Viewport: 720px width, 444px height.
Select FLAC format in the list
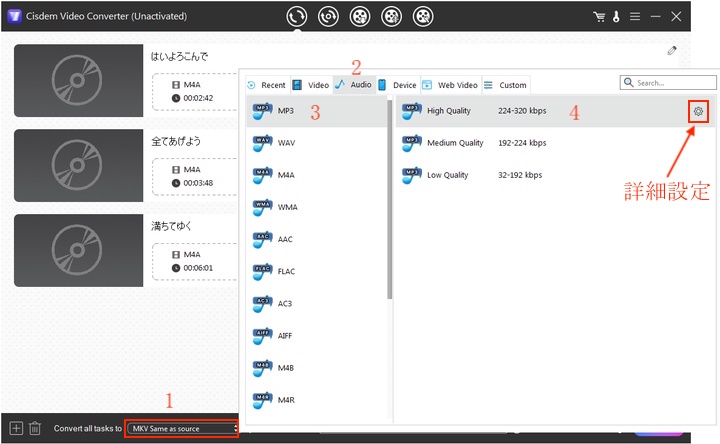tap(317, 271)
